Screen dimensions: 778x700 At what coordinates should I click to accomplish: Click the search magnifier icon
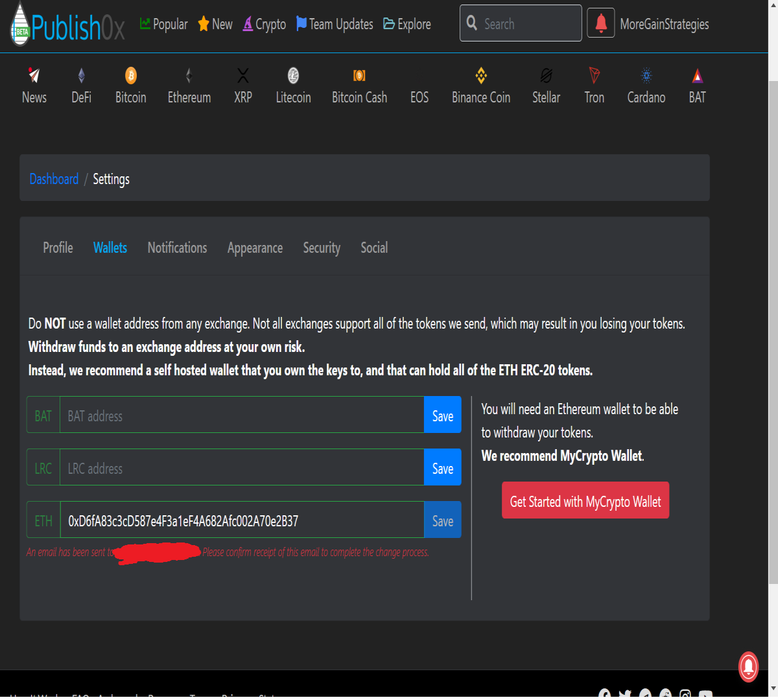coord(472,23)
